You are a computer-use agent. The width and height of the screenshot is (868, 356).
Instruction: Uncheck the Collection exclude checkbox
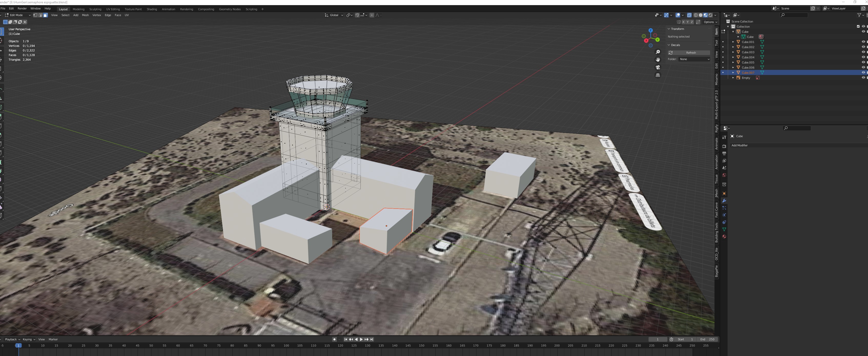tap(858, 27)
